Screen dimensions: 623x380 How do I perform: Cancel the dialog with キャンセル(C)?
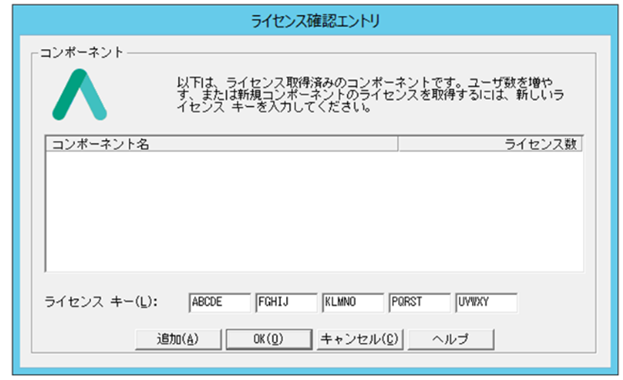(360, 339)
